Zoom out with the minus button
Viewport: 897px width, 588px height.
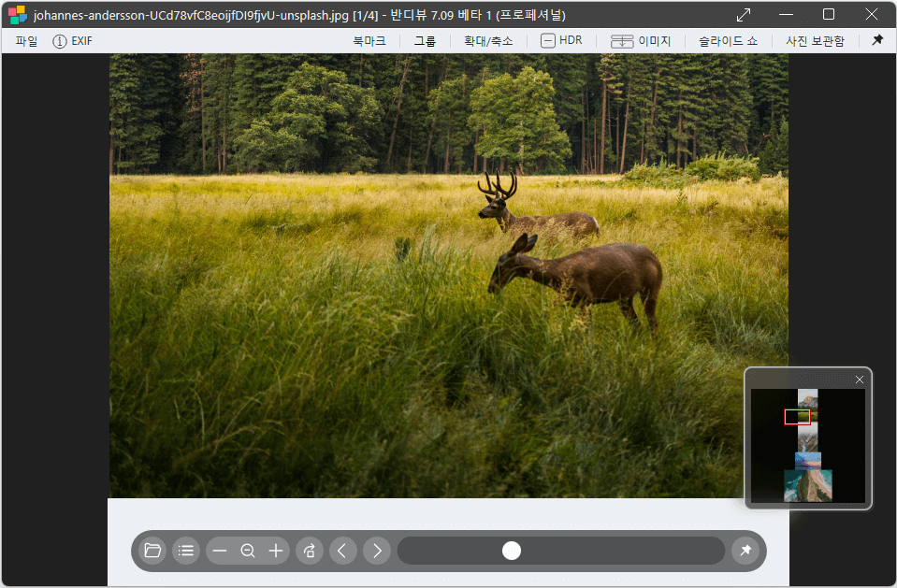pos(220,551)
